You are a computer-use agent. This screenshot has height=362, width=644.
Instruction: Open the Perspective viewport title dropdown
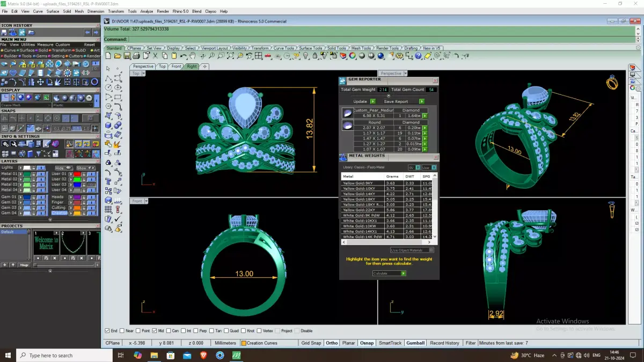405,73
